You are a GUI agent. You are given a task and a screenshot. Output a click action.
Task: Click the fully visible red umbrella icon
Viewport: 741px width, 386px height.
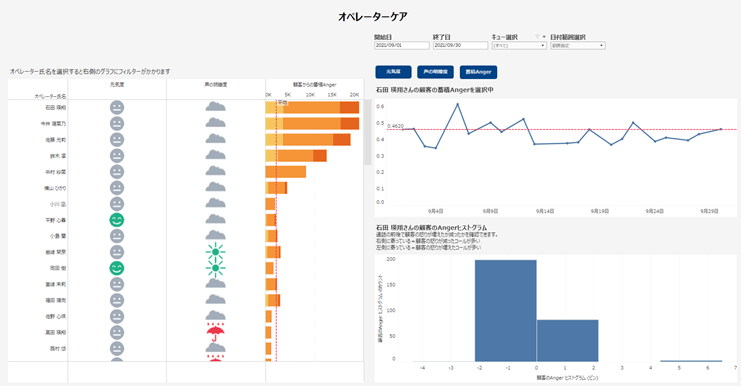(215, 332)
